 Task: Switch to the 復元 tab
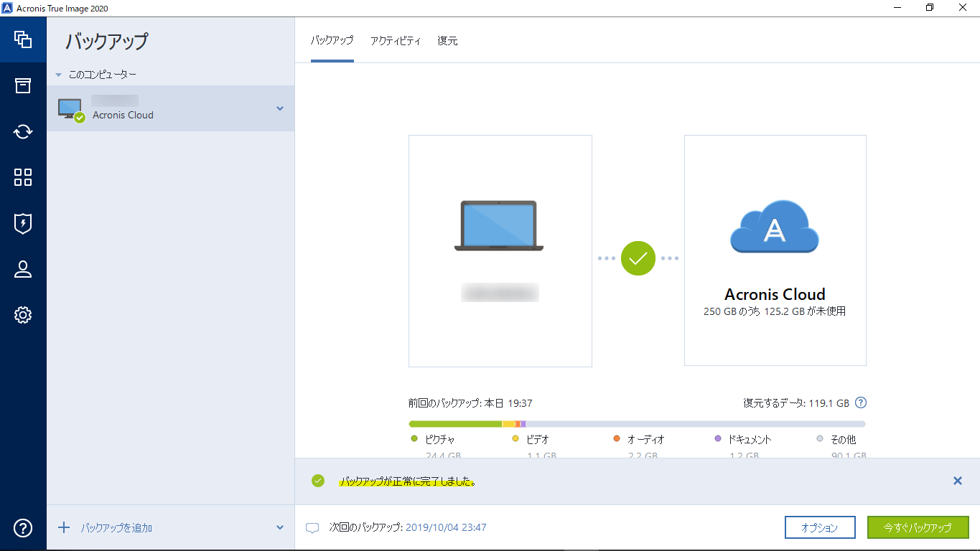click(447, 41)
